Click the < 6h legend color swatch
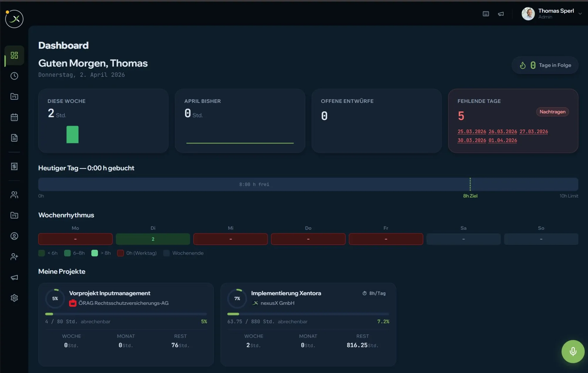The width and height of the screenshot is (588, 373). [41, 253]
